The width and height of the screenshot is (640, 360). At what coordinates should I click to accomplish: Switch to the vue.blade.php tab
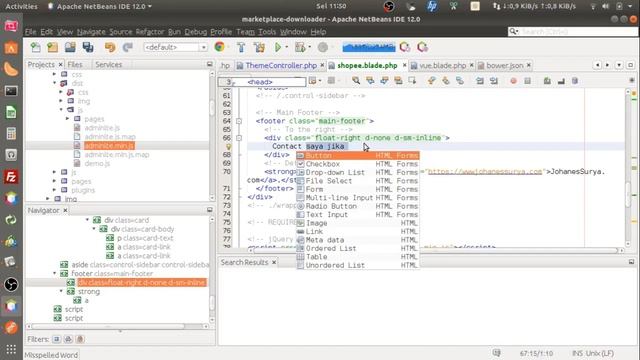pyautogui.click(x=442, y=65)
